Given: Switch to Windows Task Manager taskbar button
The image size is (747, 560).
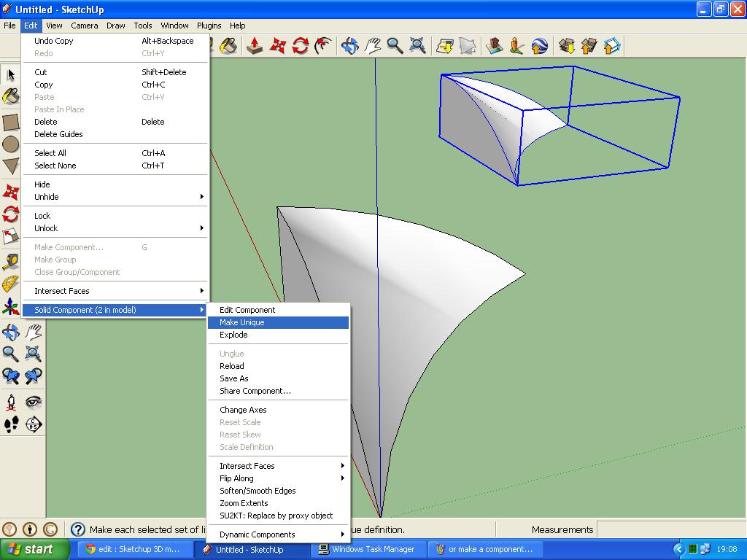Looking at the screenshot, I should click(368, 549).
